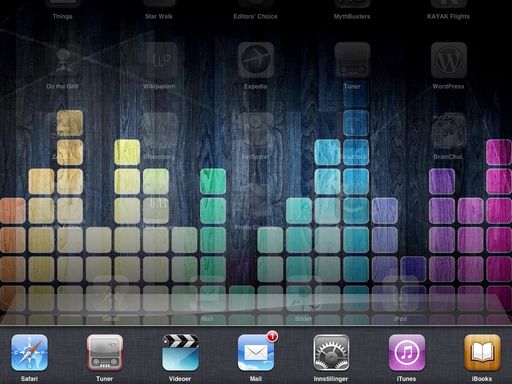Tap the dimmed FatSecret app icon
This screenshot has width=512, height=384.
(256, 130)
